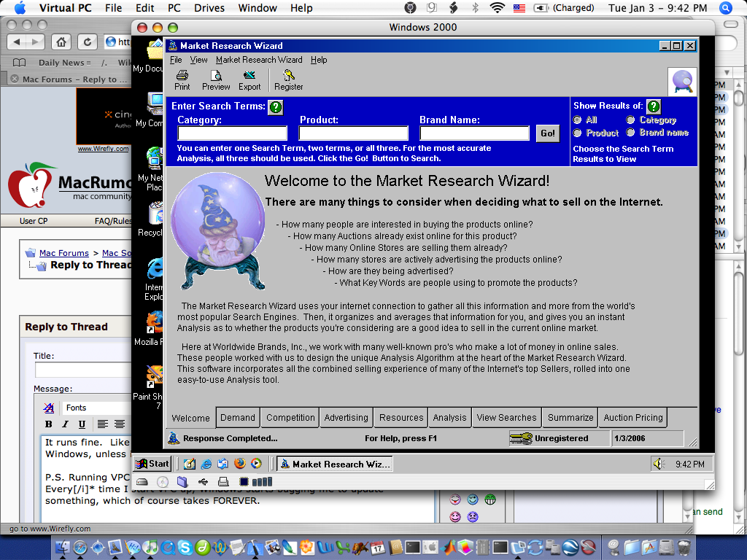Screen dimensions: 747x560
Task: Open the Market Research Wizard menu
Action: coord(259,60)
